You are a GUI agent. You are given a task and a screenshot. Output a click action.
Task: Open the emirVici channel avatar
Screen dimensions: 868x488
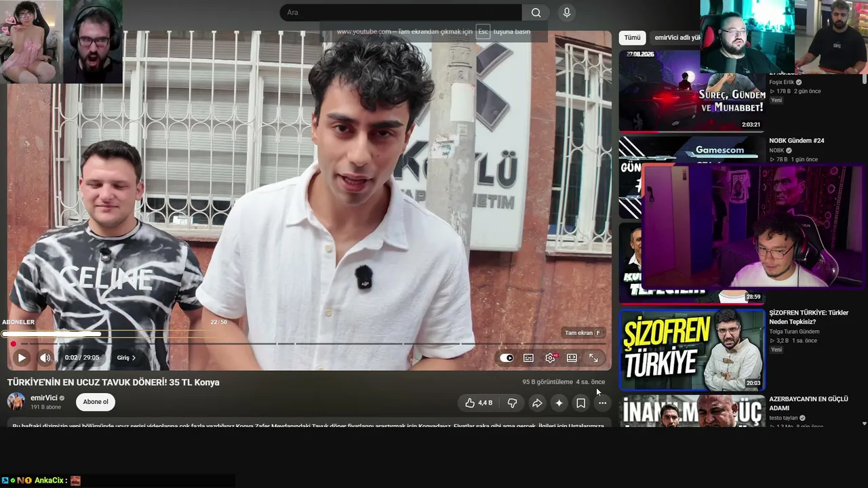pos(16,401)
